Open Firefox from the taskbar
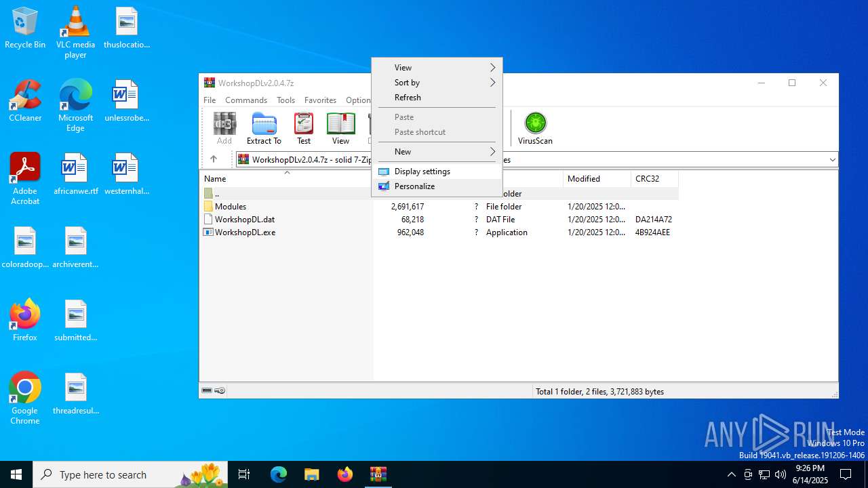868x488 pixels. (x=344, y=474)
